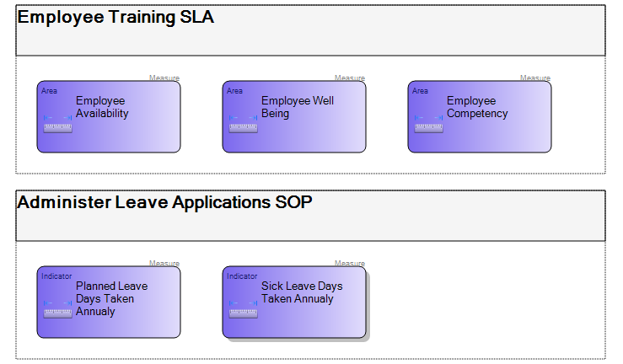Click ruler icon in Sick Leave Days box
Image resolution: width=623 pixels, height=364 pixels.
point(243,309)
